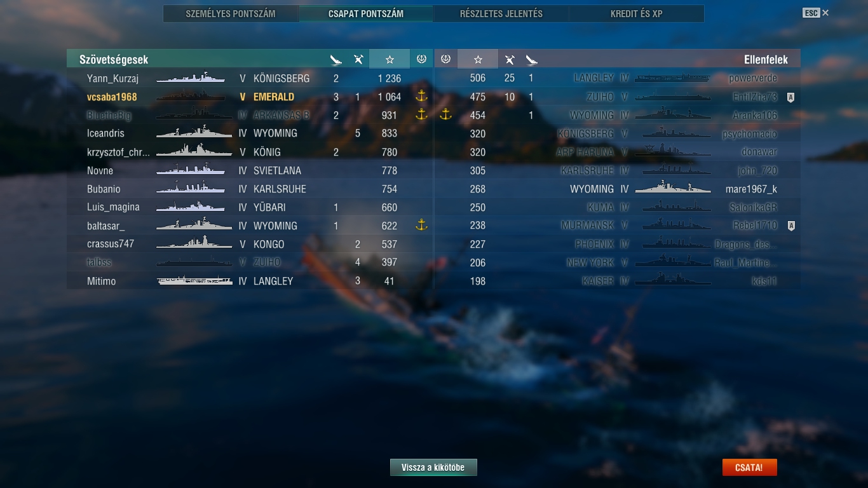Viewport: 868px width, 488px height.
Task: Start a new battle with CSATA! button
Action: click(749, 468)
